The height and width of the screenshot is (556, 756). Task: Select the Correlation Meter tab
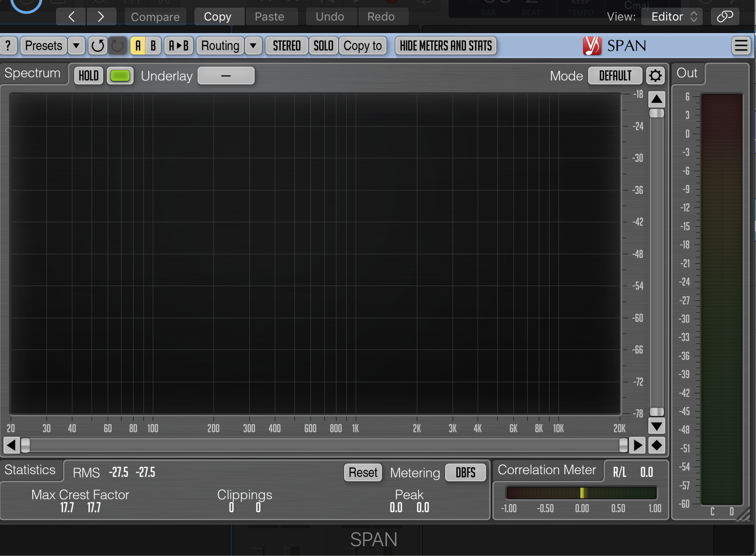[x=547, y=470]
